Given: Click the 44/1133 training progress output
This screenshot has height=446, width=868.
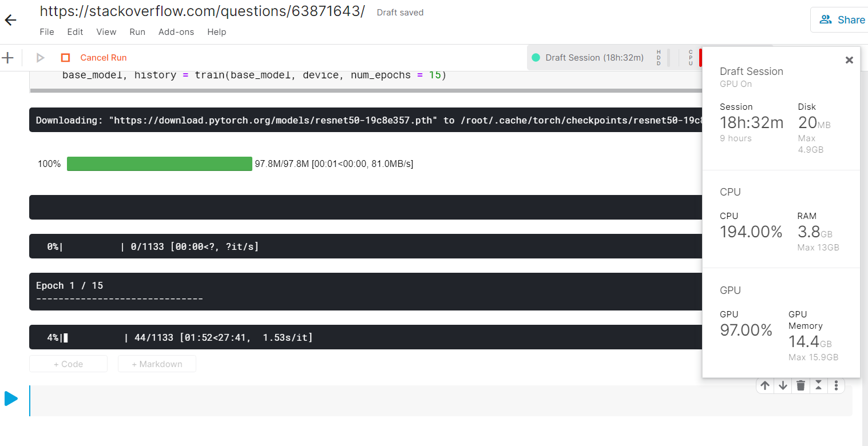Looking at the screenshot, I should click(x=366, y=337).
